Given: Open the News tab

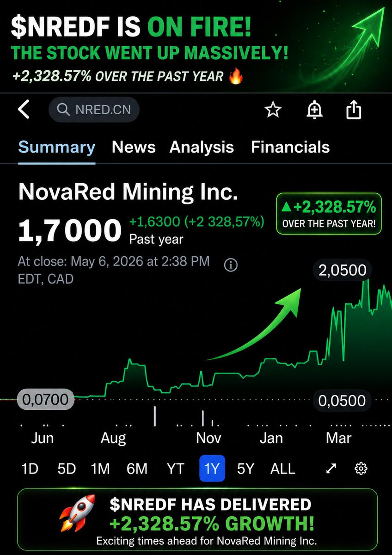Looking at the screenshot, I should coord(134,147).
